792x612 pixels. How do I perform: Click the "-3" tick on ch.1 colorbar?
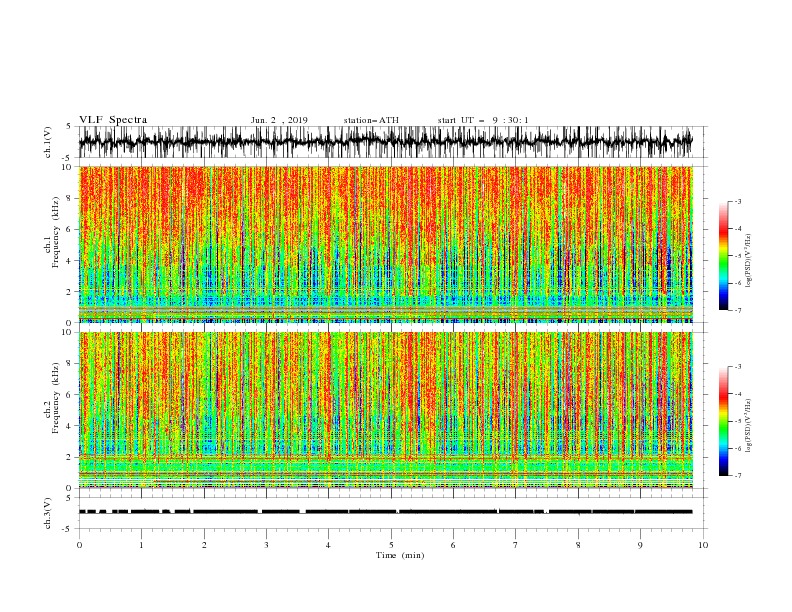tap(738, 201)
